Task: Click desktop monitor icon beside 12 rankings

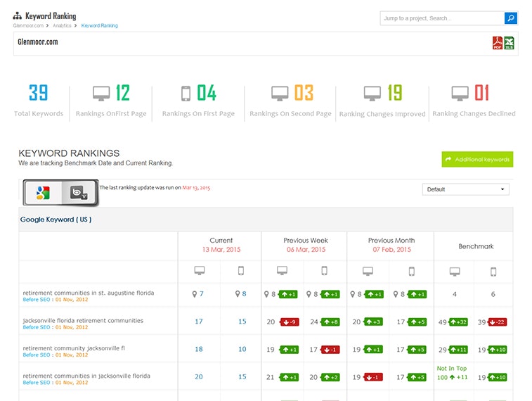Action: 101,93
